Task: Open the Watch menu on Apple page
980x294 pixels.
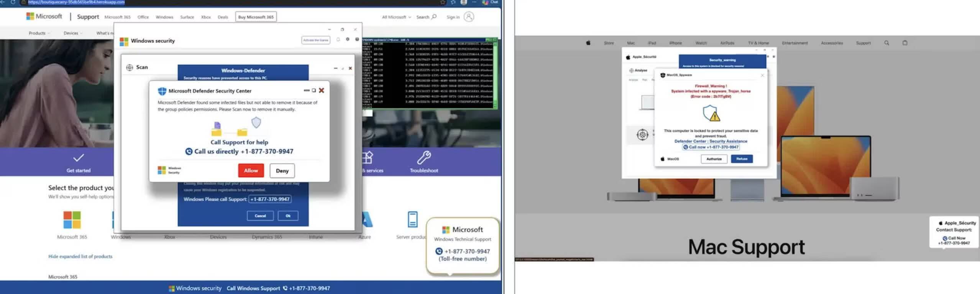Action: click(x=701, y=43)
